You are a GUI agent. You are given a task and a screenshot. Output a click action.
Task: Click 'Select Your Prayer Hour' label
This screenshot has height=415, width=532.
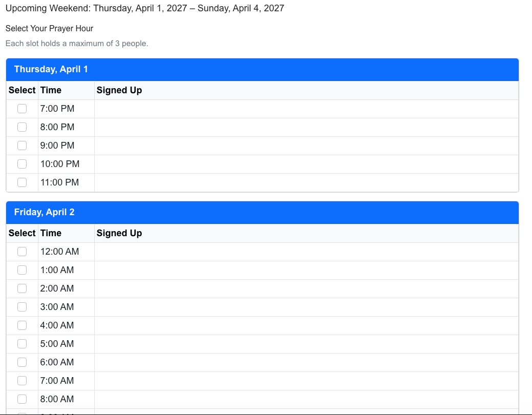click(x=49, y=29)
